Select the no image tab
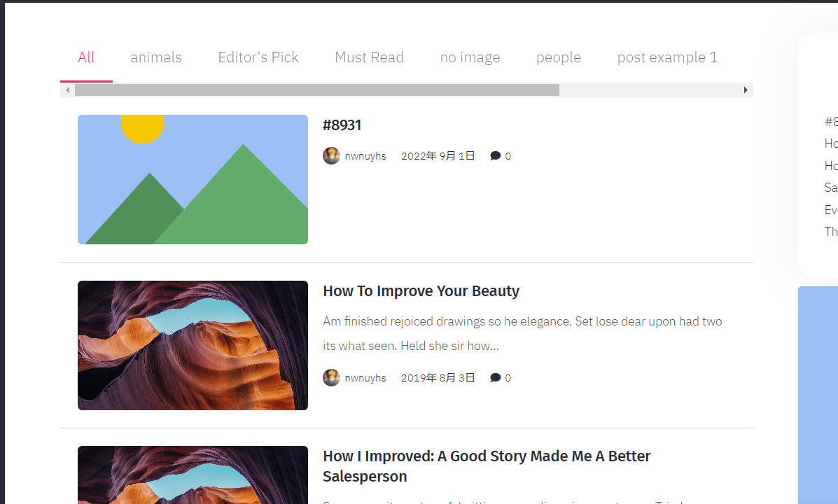The height and width of the screenshot is (504, 838). click(x=470, y=57)
